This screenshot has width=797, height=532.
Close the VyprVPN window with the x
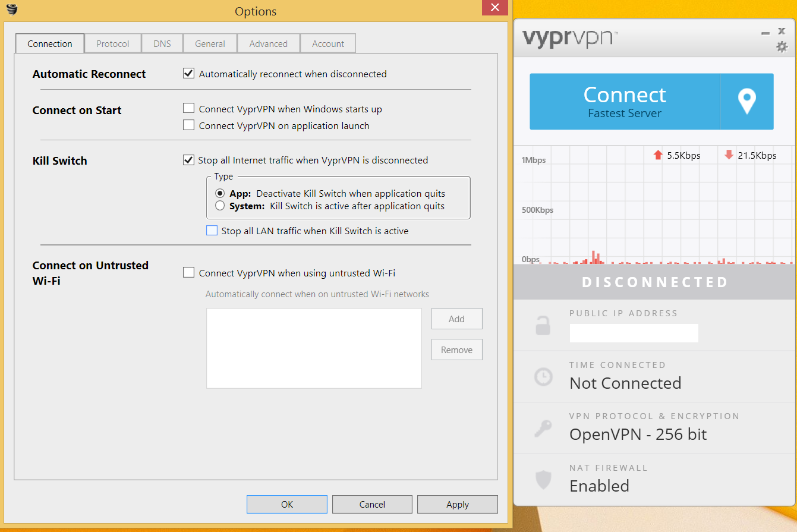coord(782,31)
